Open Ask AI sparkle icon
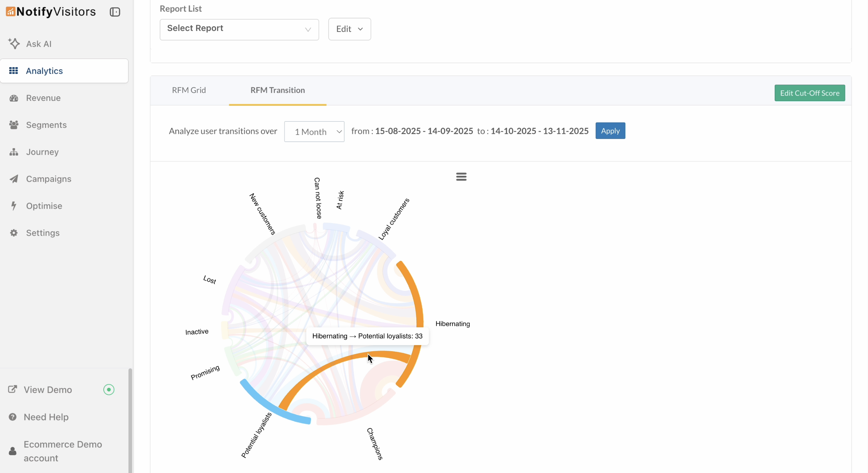This screenshot has height=473, width=868. pyautogui.click(x=14, y=44)
